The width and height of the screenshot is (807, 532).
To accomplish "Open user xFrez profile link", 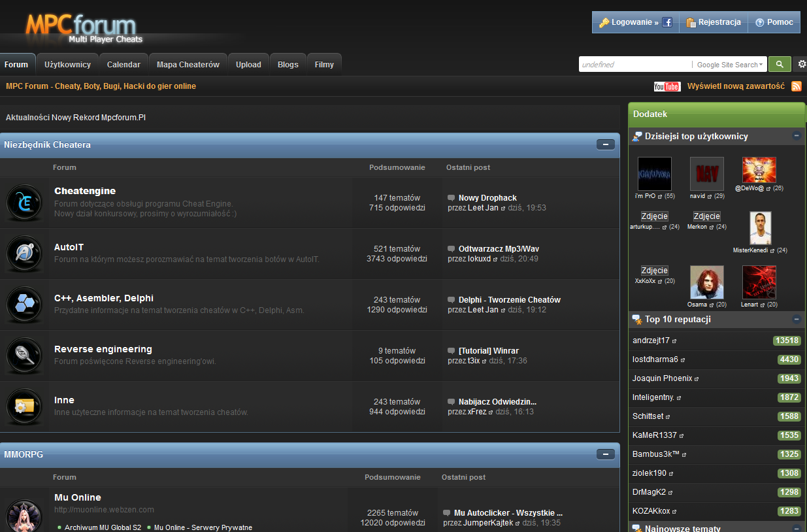I will 477,412.
